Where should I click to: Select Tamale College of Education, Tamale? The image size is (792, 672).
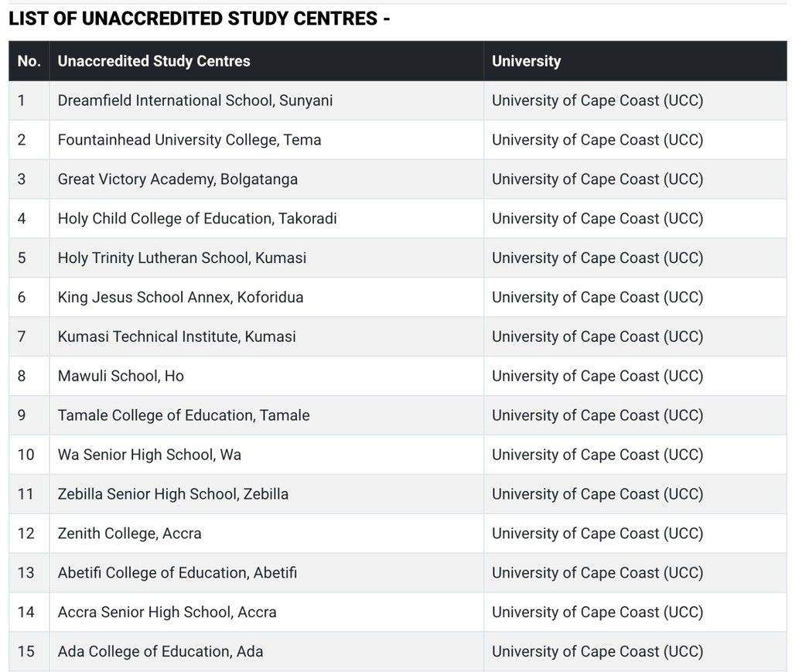pyautogui.click(x=183, y=416)
